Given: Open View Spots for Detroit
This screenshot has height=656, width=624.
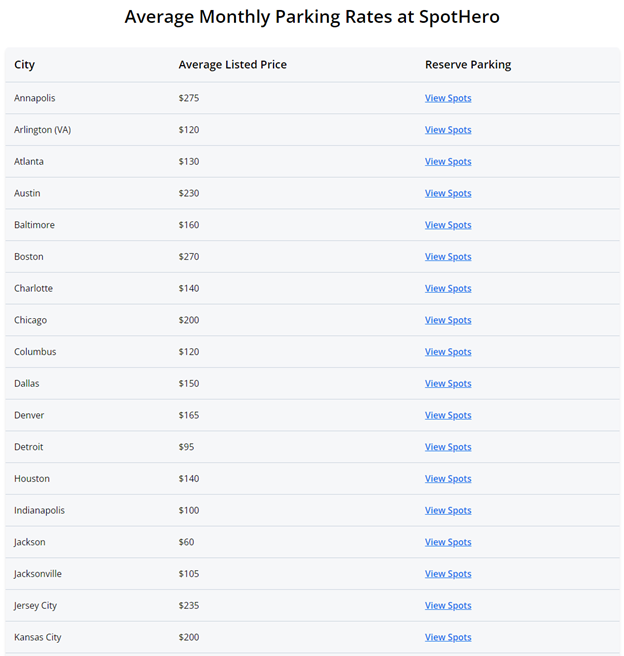Looking at the screenshot, I should 448,447.
